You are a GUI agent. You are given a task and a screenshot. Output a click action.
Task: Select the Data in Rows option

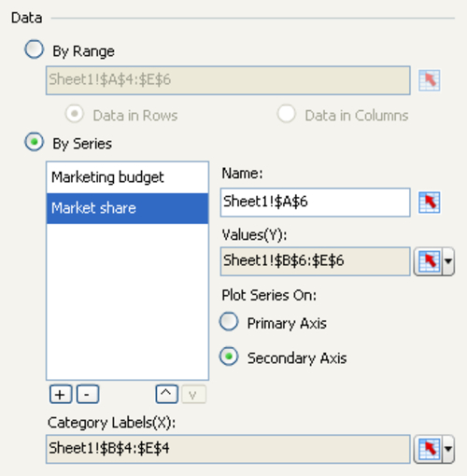point(75,114)
